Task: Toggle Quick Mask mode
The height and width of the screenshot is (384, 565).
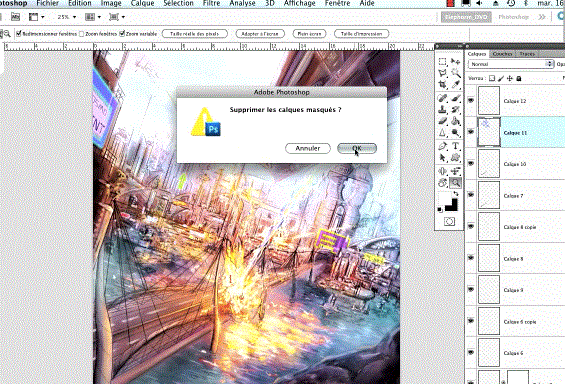Action: tap(449, 222)
